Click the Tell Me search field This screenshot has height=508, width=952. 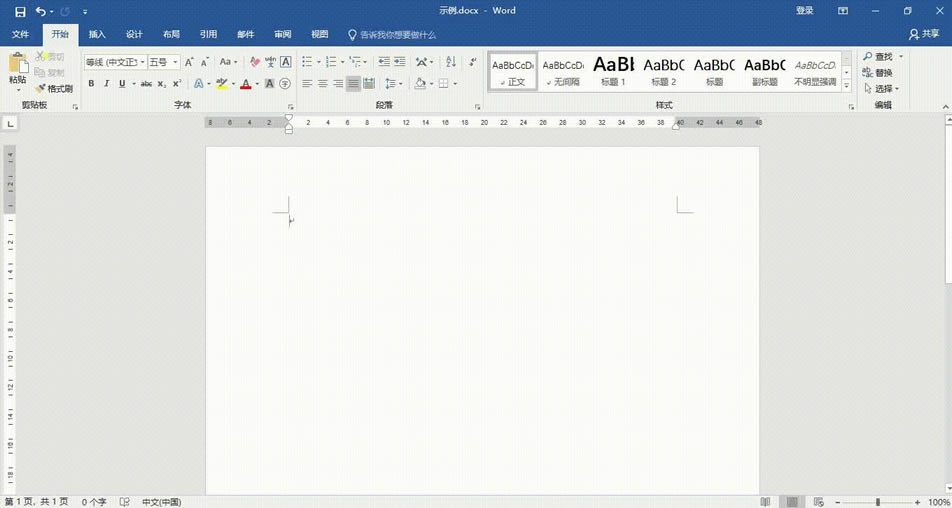tap(392, 35)
